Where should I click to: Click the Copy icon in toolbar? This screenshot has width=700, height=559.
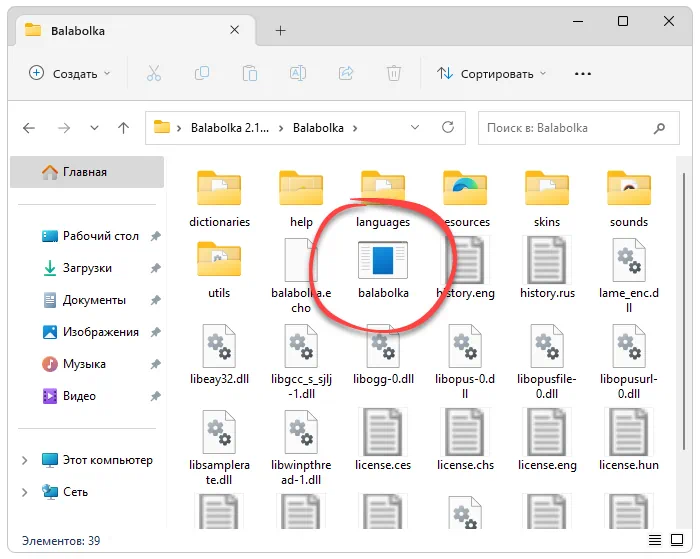pyautogui.click(x=202, y=73)
